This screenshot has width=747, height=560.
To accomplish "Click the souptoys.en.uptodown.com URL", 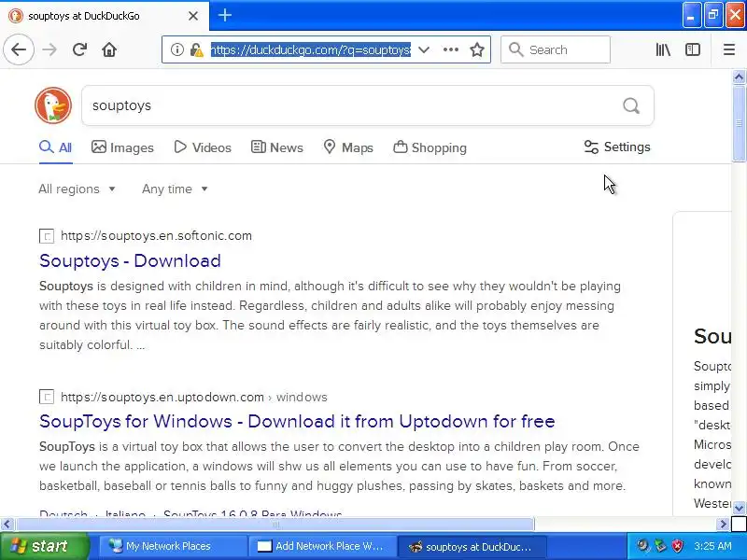I will point(162,397).
